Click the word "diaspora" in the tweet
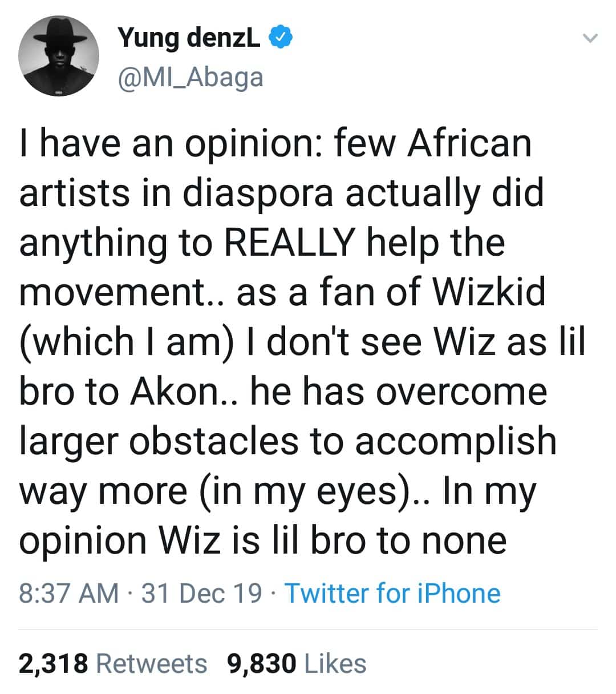616x694 pixels. [x=258, y=193]
